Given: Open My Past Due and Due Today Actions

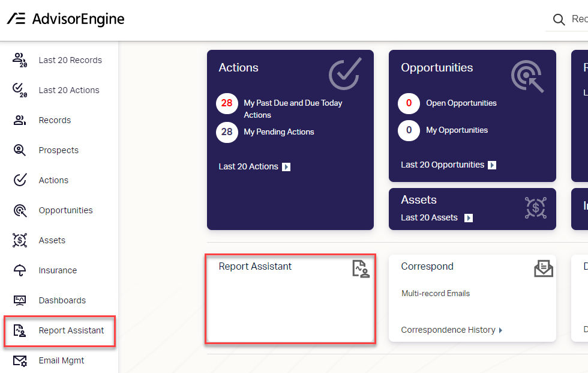Looking at the screenshot, I should (293, 109).
